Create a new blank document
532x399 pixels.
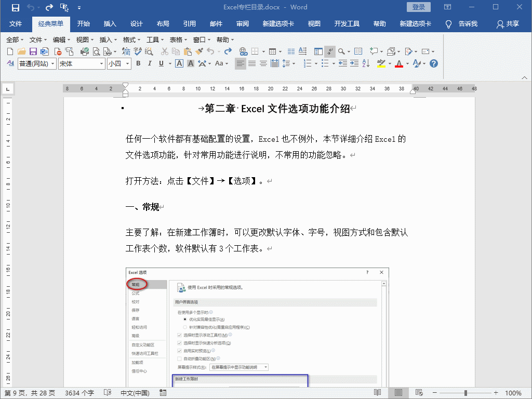pos(10,51)
